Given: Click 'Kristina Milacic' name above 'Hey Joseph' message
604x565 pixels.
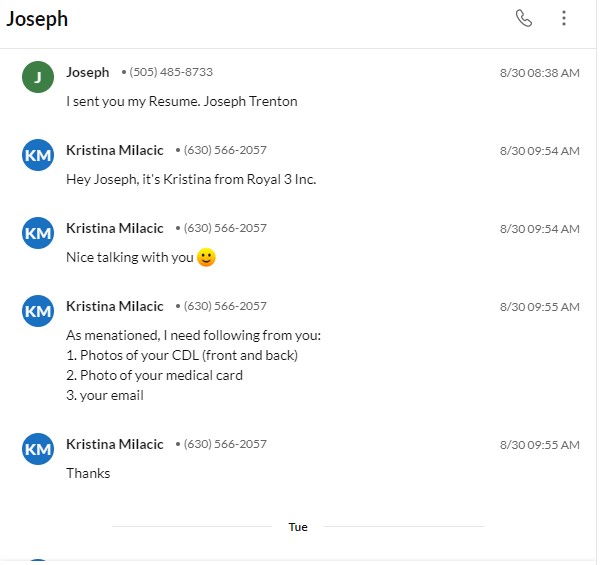Looking at the screenshot, I should pyautogui.click(x=114, y=150).
